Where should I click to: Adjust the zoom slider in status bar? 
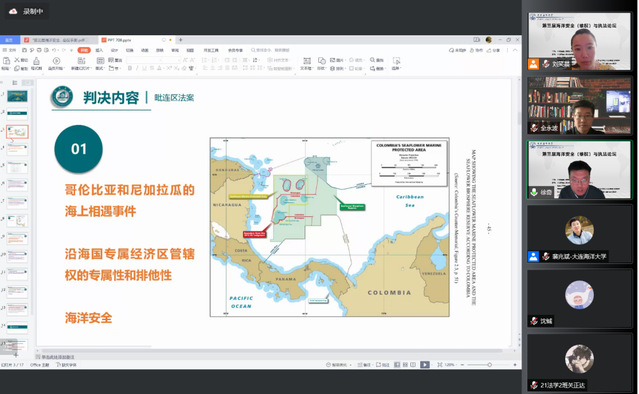[489, 365]
